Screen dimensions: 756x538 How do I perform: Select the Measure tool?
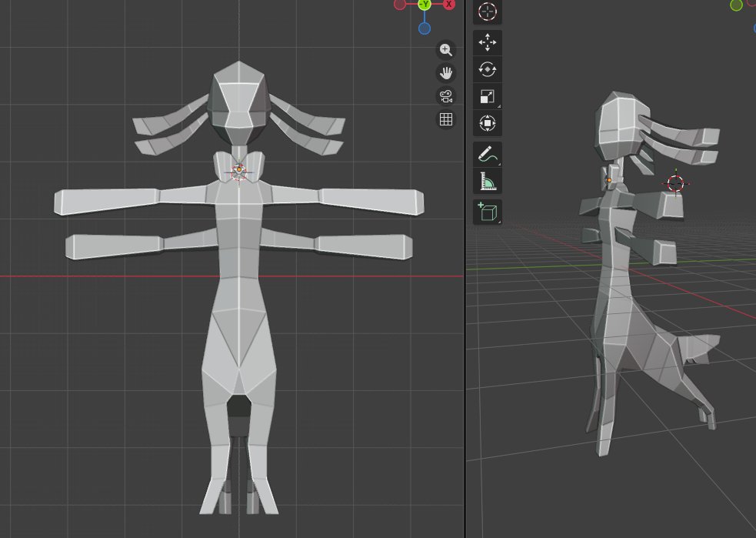pyautogui.click(x=487, y=181)
